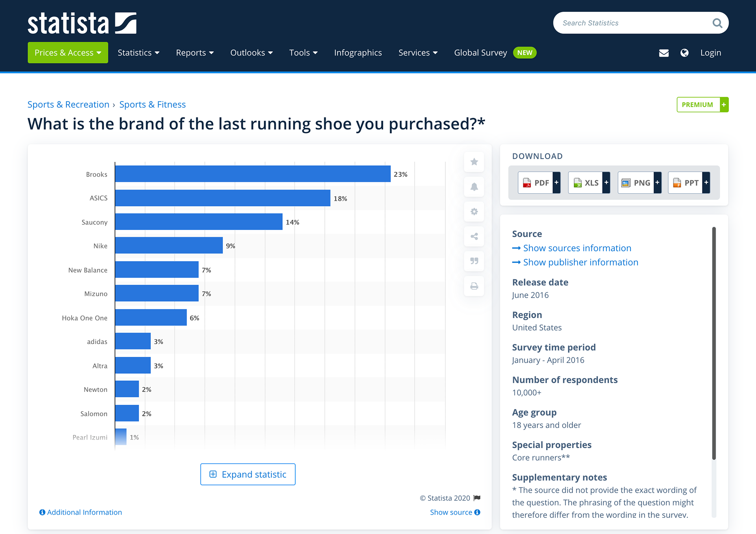Image resolution: width=756 pixels, height=534 pixels.
Task: Click Show sources information link
Action: [x=572, y=248]
